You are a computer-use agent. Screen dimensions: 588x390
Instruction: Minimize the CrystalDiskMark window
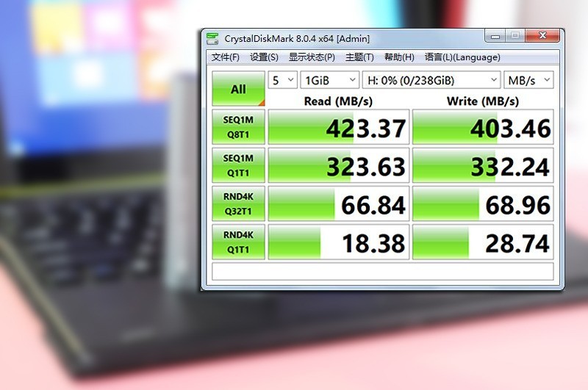495,36
